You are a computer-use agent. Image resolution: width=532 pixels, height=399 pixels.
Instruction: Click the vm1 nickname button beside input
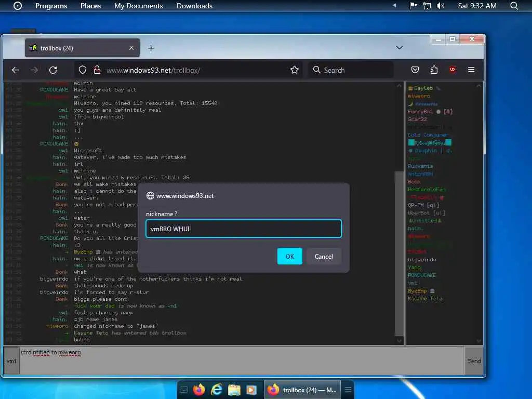click(x=11, y=361)
